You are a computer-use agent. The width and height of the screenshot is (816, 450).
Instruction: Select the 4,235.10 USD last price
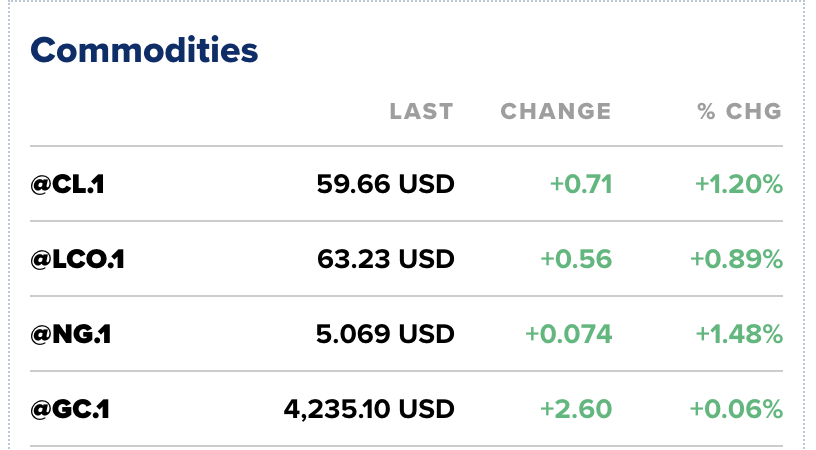click(369, 409)
